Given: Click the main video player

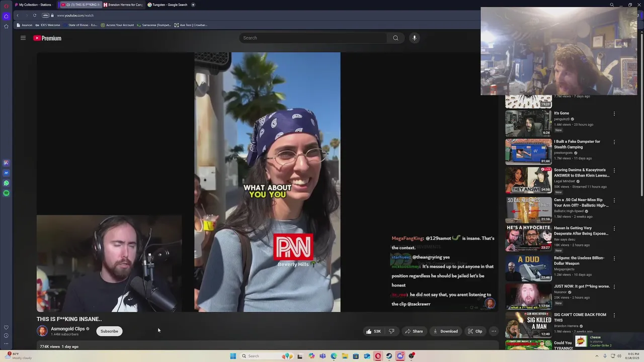Looking at the screenshot, I should (x=267, y=182).
